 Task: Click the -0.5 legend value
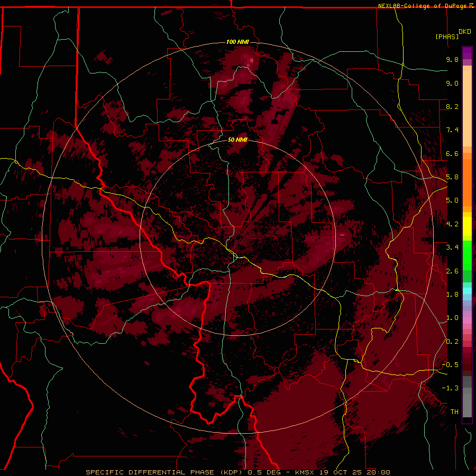pos(450,365)
